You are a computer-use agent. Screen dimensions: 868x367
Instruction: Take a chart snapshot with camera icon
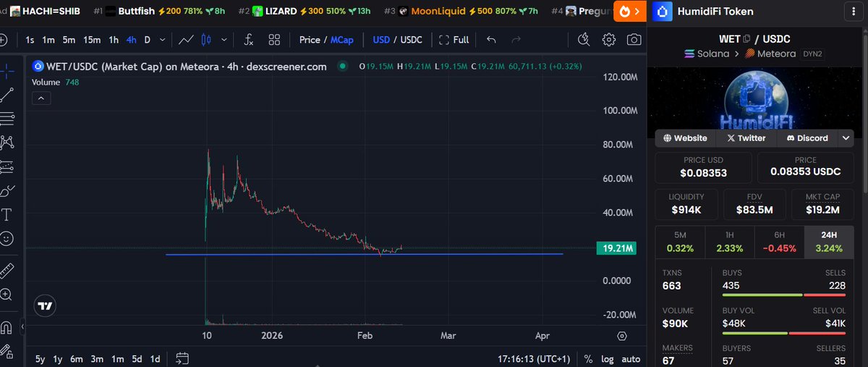(634, 40)
